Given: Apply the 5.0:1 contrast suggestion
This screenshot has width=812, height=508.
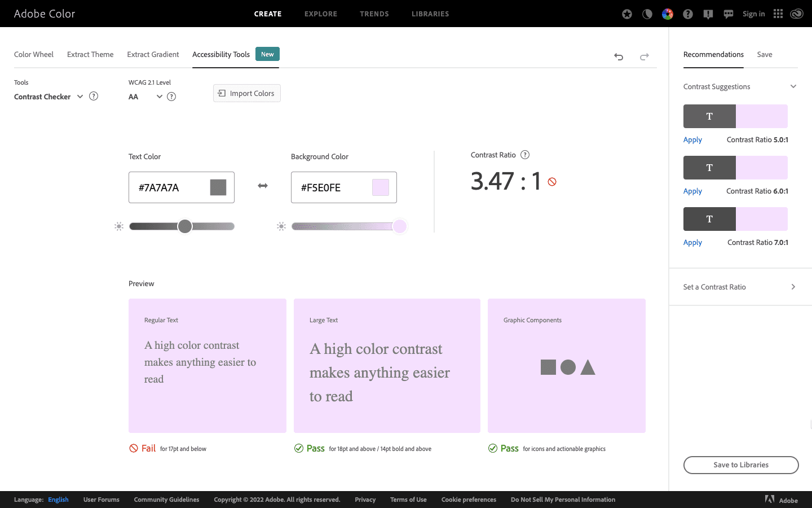Looking at the screenshot, I should [x=692, y=139].
